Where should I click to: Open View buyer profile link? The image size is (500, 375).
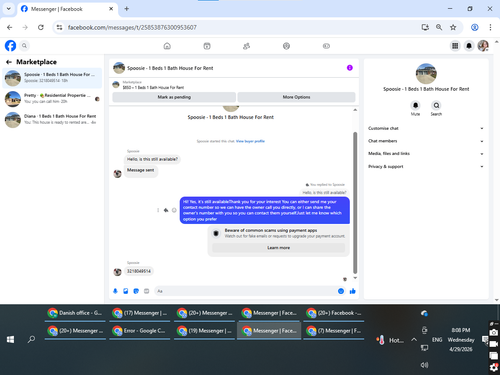(x=250, y=141)
